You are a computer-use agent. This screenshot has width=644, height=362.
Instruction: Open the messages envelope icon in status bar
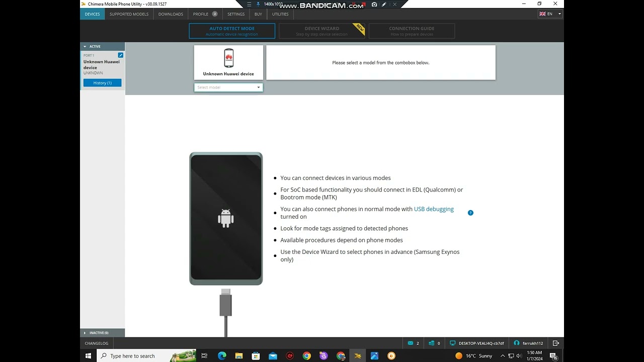click(x=411, y=343)
